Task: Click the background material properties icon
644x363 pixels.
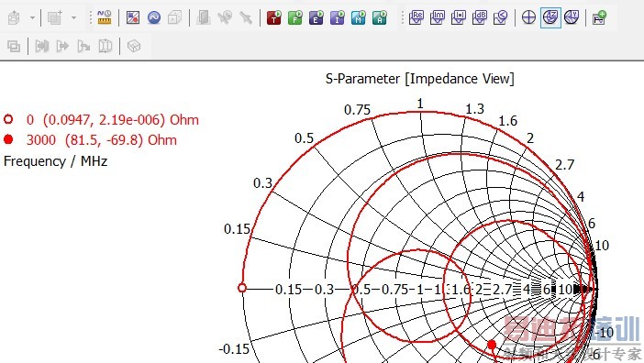Action: (x=133, y=17)
